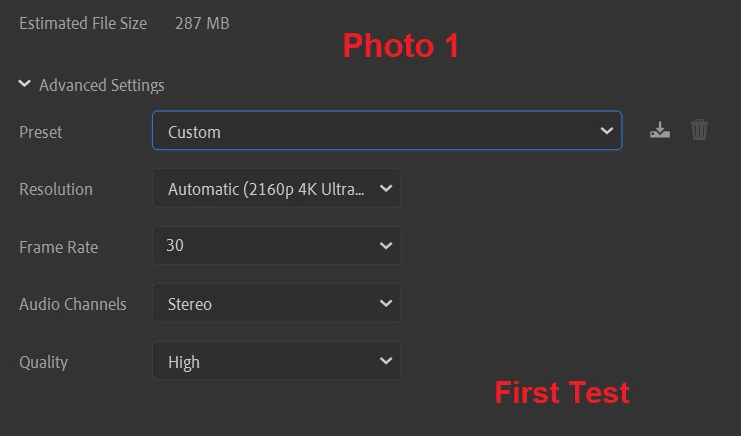
Task: Open the Audio Channels dropdown showing Stereo
Action: click(276, 303)
